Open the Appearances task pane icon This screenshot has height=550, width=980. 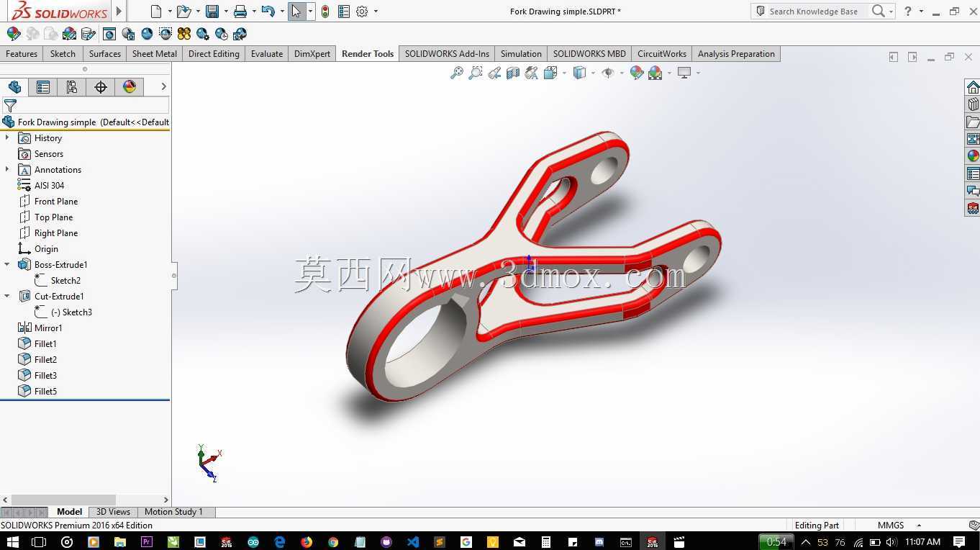tap(973, 156)
